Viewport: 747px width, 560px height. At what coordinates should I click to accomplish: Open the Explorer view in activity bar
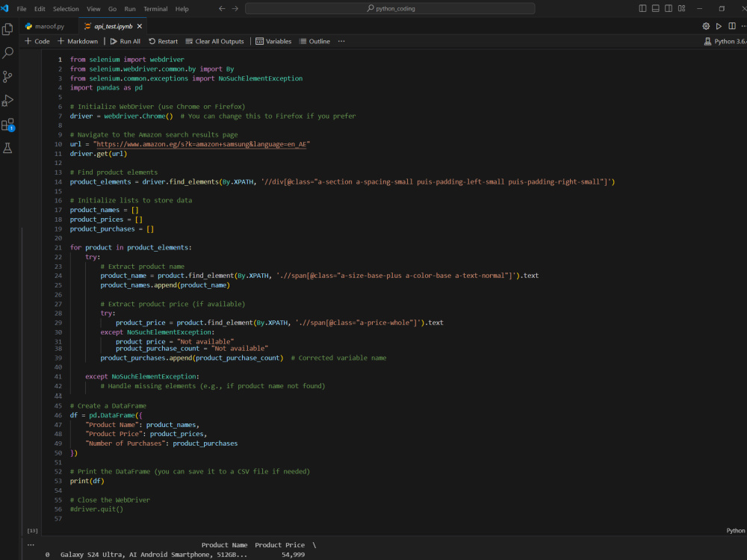coord(7,30)
